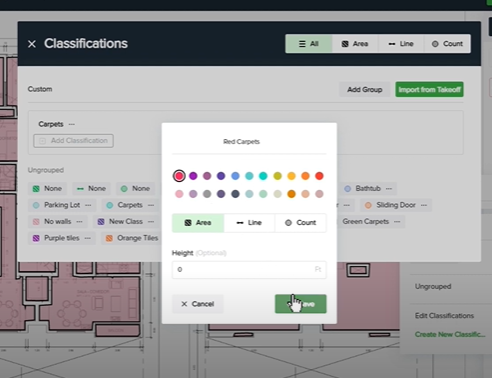Pick the dark orange swatch in bottom row

[291, 194]
